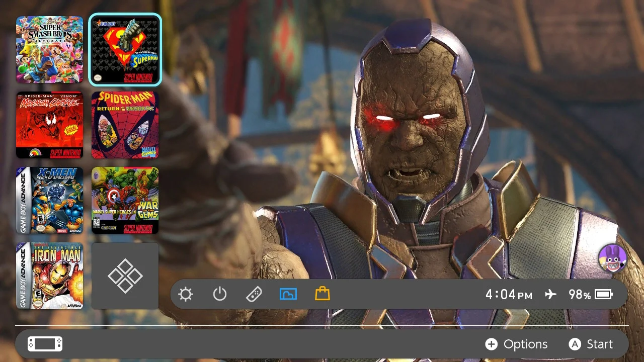This screenshot has width=644, height=362.
Task: Click the airplane mode indicator
Action: pyautogui.click(x=551, y=294)
